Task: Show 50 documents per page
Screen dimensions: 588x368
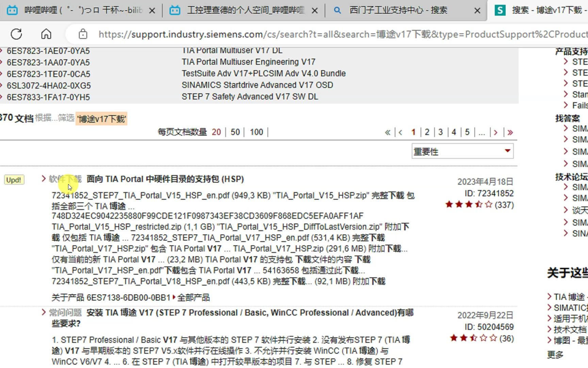Action: point(235,132)
